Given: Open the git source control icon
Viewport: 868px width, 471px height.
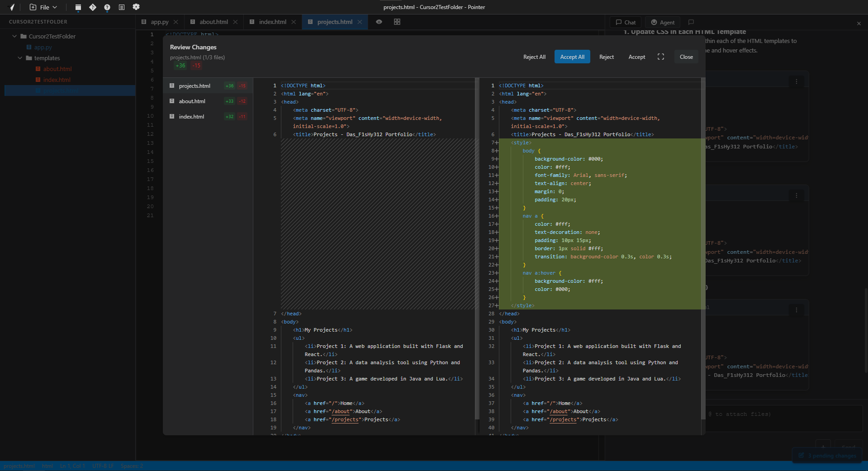Looking at the screenshot, I should point(93,7).
